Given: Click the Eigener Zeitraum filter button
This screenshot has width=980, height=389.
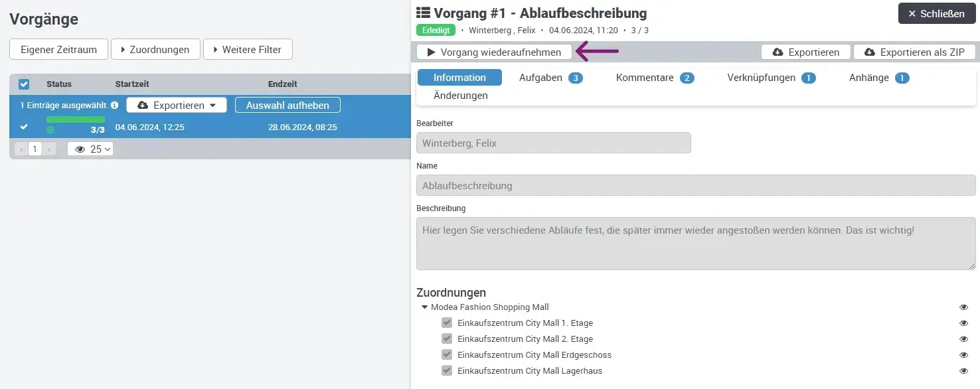Looking at the screenshot, I should (58, 48).
